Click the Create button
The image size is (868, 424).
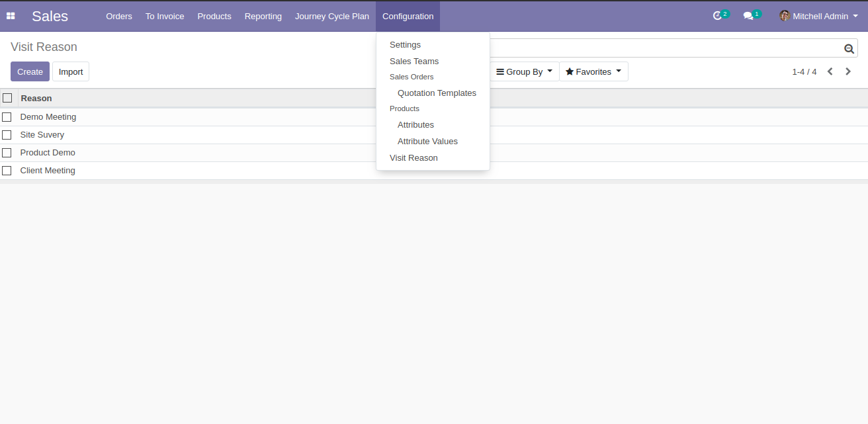pyautogui.click(x=30, y=71)
